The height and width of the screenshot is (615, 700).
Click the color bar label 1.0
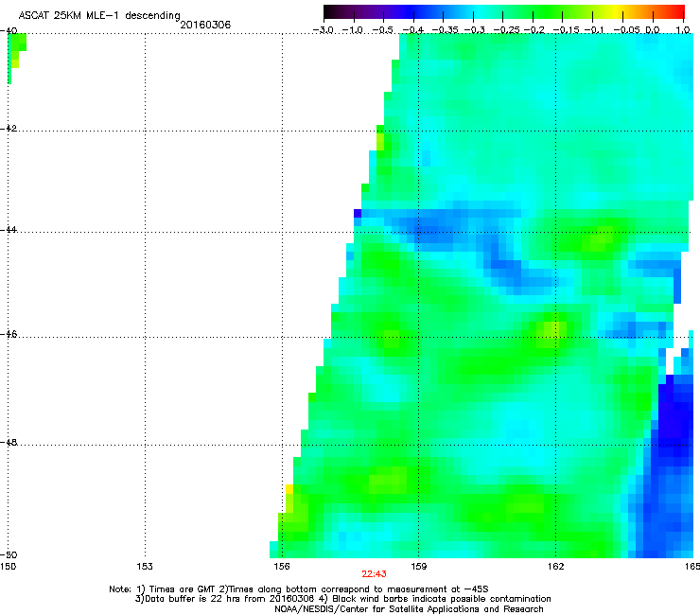[683, 30]
